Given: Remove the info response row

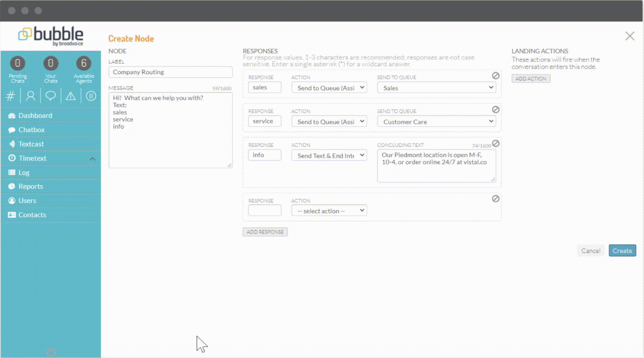Looking at the screenshot, I should point(496,144).
